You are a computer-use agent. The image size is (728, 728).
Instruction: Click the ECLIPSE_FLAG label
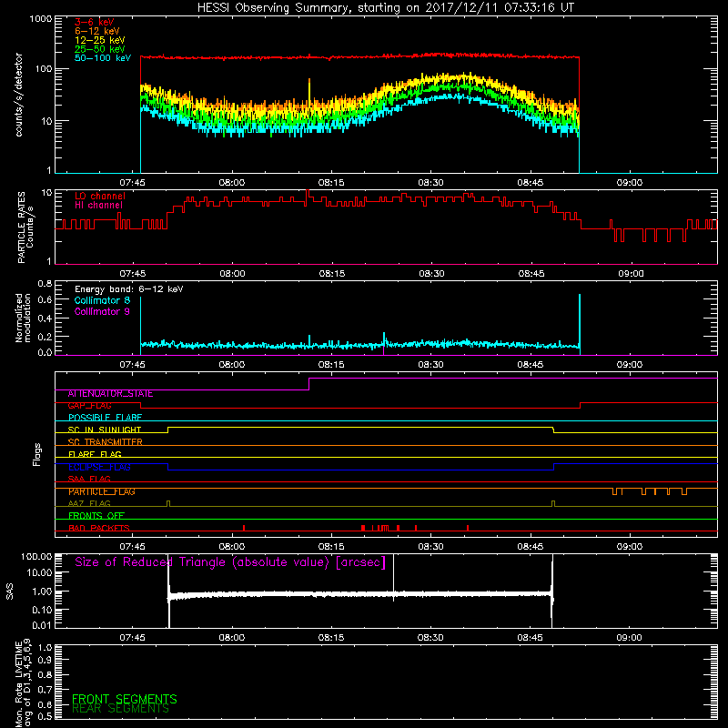(99, 467)
